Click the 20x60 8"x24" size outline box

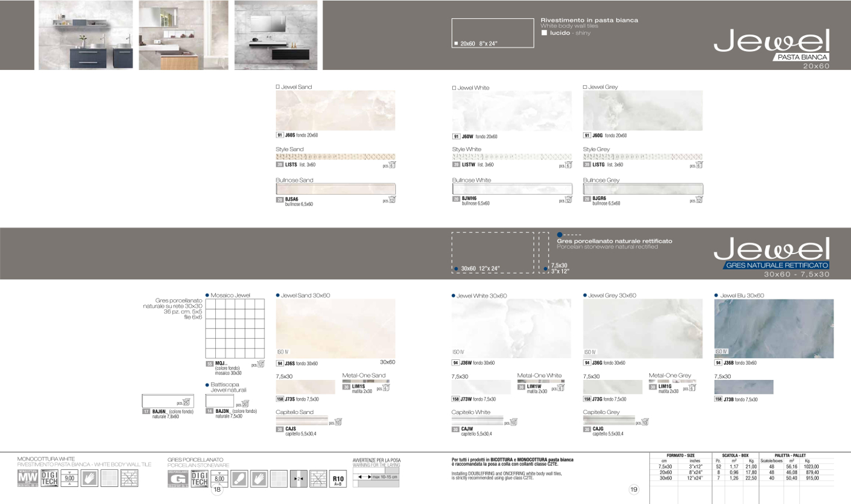point(493,33)
